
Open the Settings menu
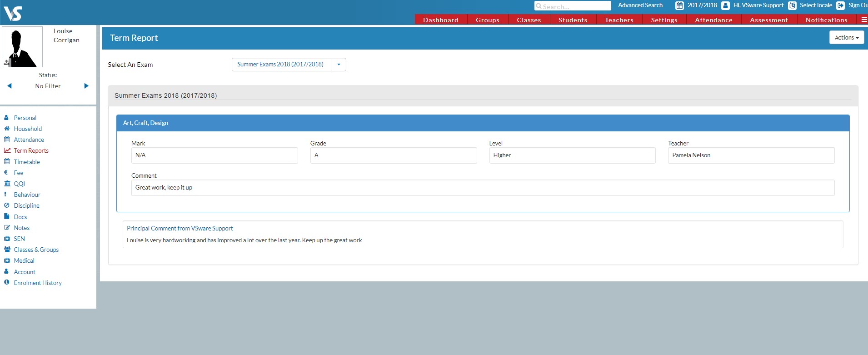(x=664, y=20)
